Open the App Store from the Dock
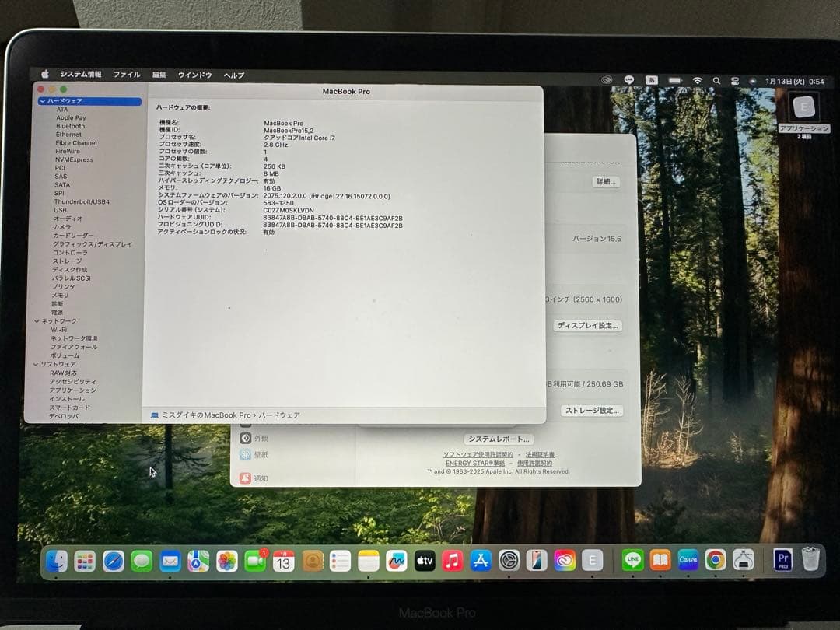The height and width of the screenshot is (630, 840). click(479, 558)
